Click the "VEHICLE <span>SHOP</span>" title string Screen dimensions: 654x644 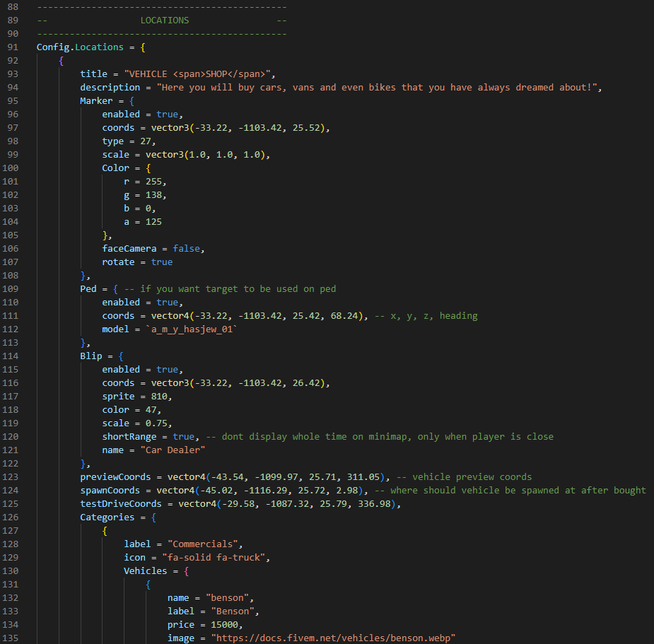click(199, 74)
